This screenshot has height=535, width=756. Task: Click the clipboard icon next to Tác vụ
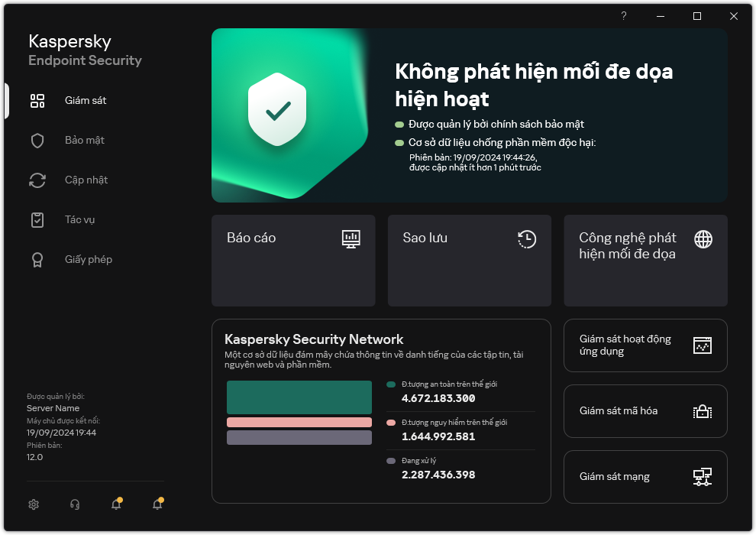tap(37, 219)
